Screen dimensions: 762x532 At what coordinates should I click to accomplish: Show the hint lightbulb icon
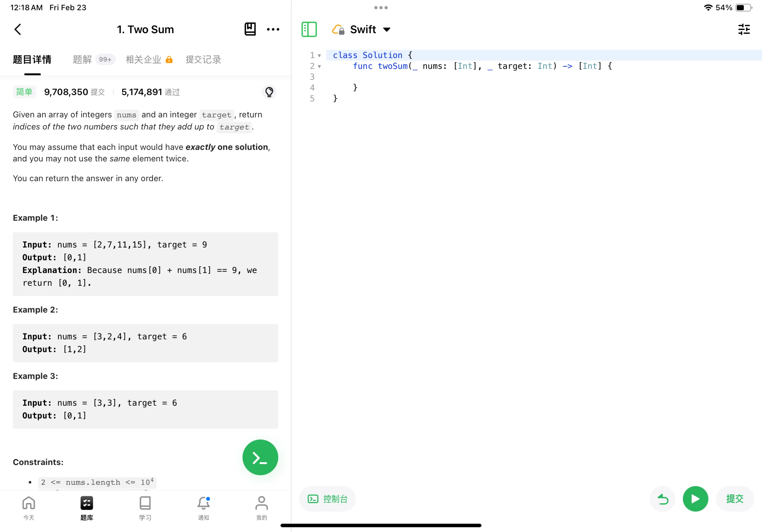click(x=269, y=92)
